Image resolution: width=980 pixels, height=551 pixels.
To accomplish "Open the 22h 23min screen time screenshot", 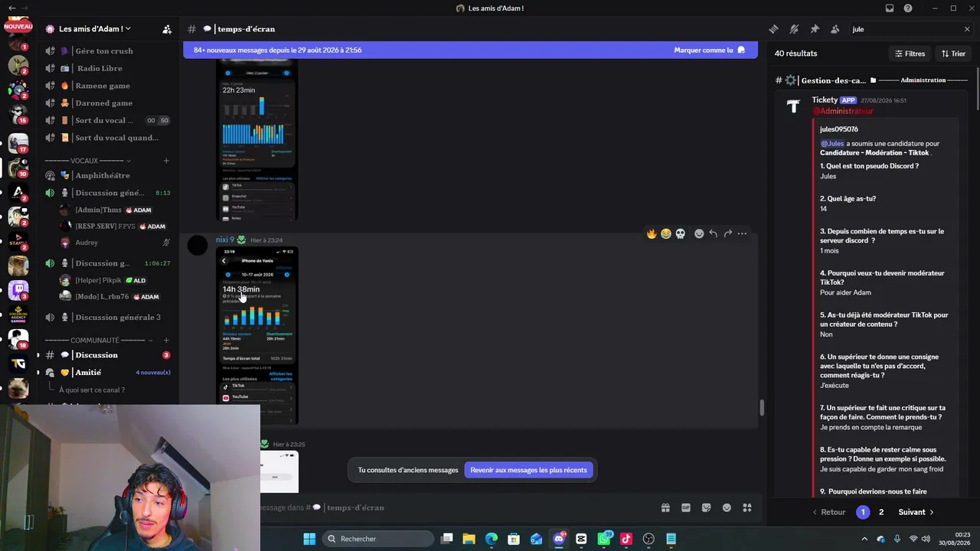I will point(256,141).
